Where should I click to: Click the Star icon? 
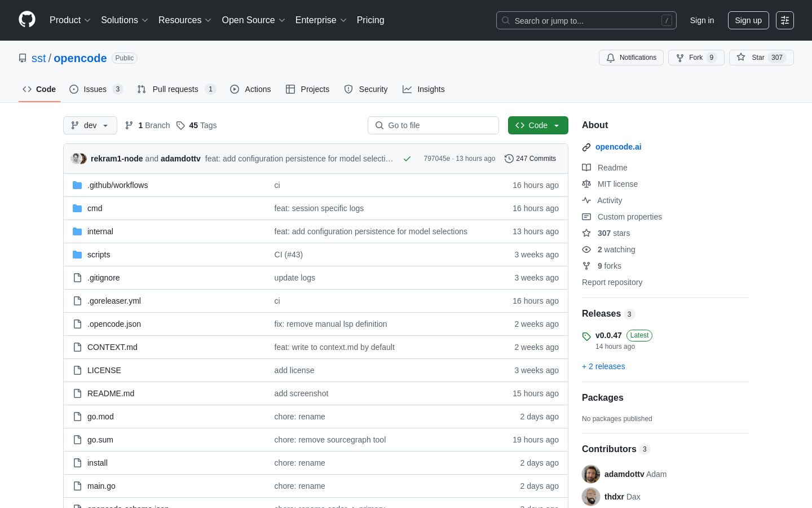(741, 57)
